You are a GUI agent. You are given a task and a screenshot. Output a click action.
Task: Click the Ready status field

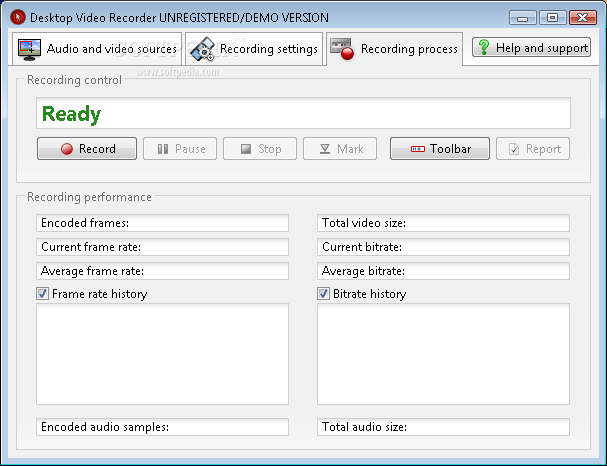[x=303, y=113]
